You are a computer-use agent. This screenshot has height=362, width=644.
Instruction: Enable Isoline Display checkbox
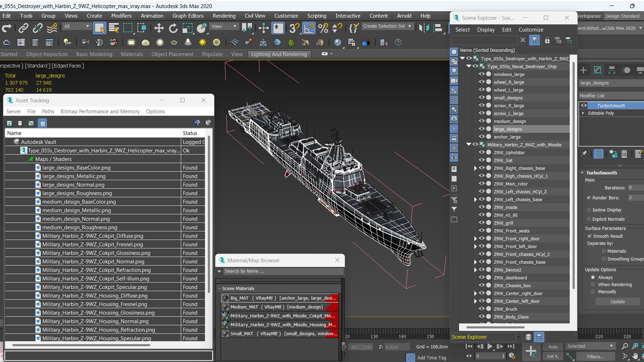tap(589, 210)
